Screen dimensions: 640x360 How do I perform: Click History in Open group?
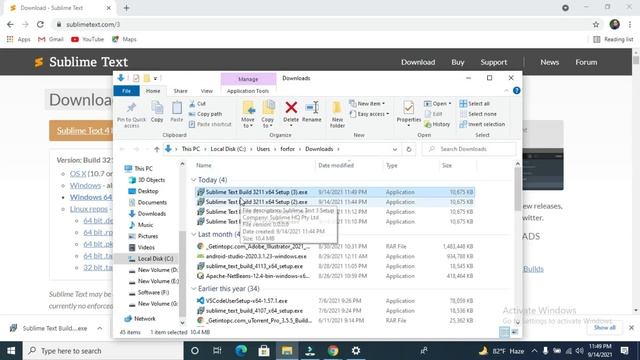[x=437, y=124]
